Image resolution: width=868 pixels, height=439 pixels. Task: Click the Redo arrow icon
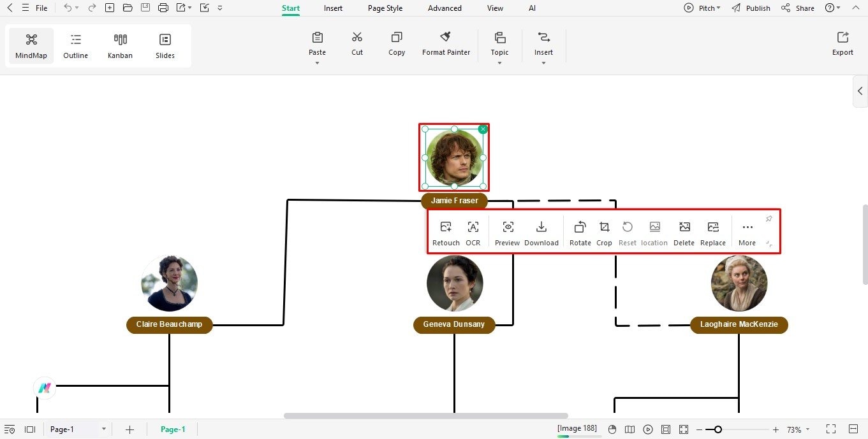(92, 8)
